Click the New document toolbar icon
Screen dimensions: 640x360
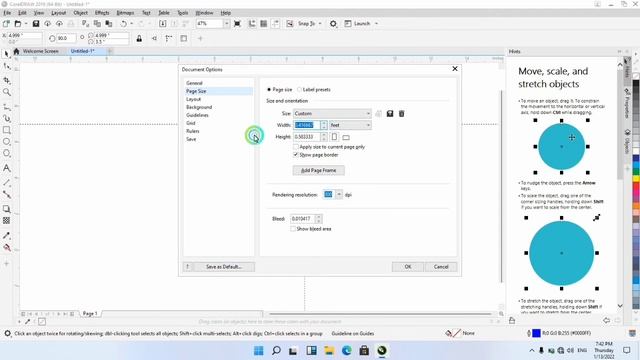[6, 24]
